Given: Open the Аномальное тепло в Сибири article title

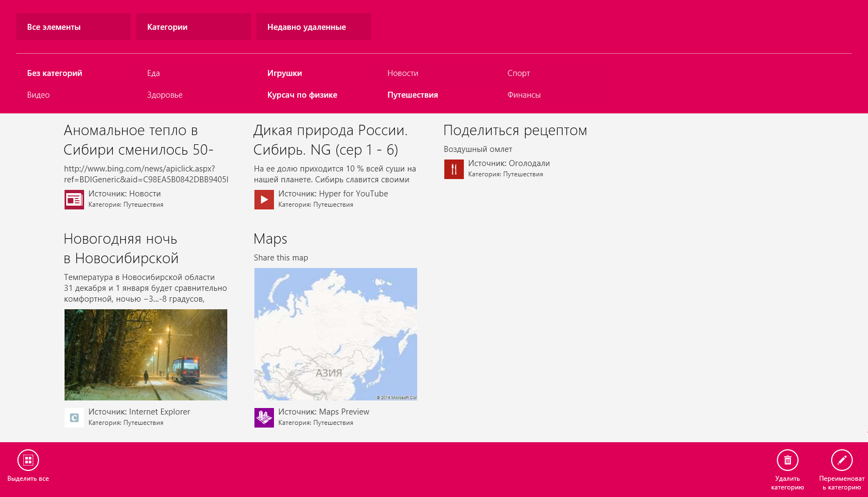Looking at the screenshot, I should coord(138,140).
